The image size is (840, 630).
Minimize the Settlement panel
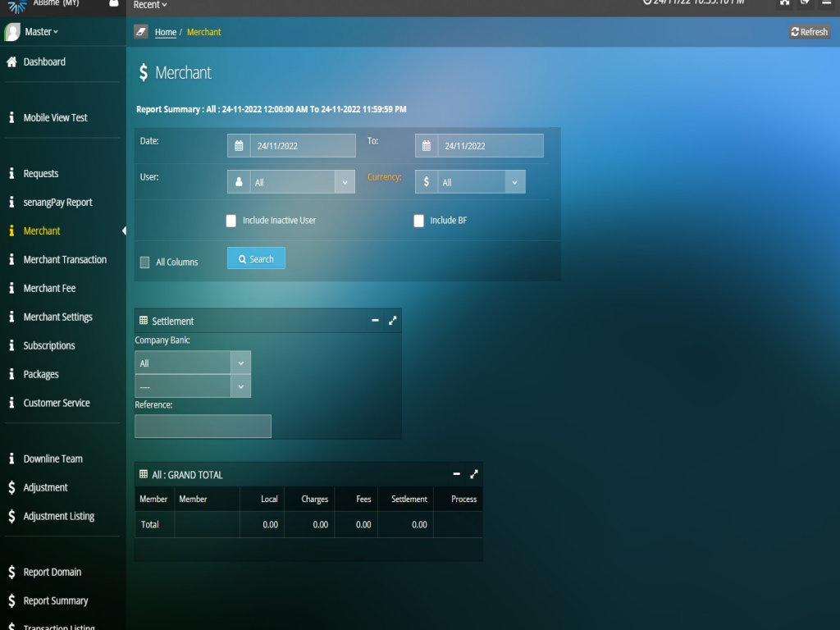click(375, 321)
